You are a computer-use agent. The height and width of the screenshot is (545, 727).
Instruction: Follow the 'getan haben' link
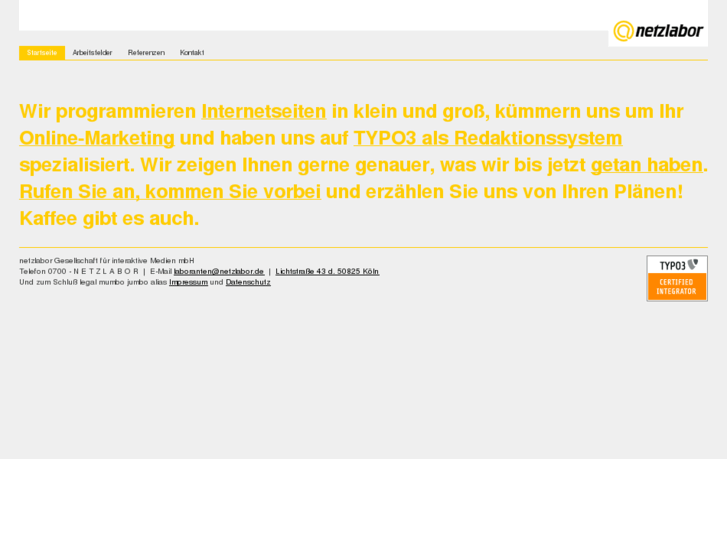(647, 165)
